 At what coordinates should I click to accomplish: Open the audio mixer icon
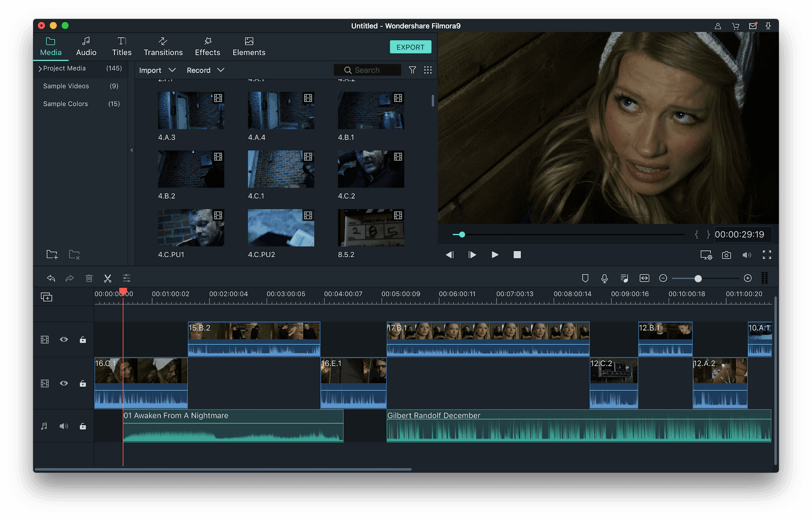pos(624,278)
